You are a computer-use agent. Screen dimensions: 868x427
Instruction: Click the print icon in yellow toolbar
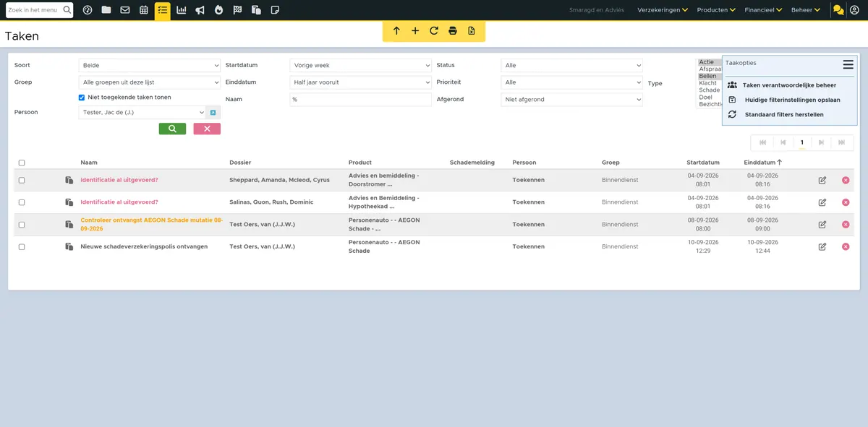point(453,31)
